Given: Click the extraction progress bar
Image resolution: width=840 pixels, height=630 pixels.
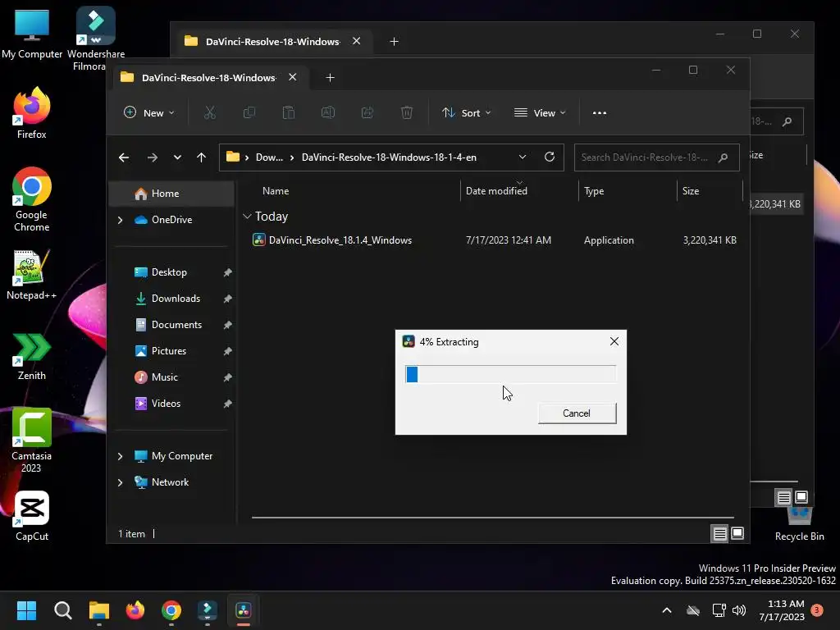Looking at the screenshot, I should (x=510, y=374).
